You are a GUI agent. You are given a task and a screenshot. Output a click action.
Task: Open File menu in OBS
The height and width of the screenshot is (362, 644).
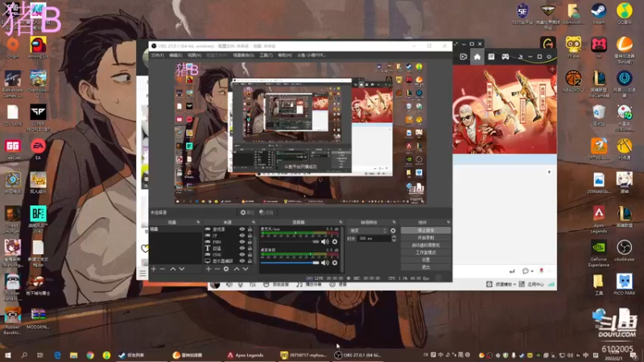158,55
